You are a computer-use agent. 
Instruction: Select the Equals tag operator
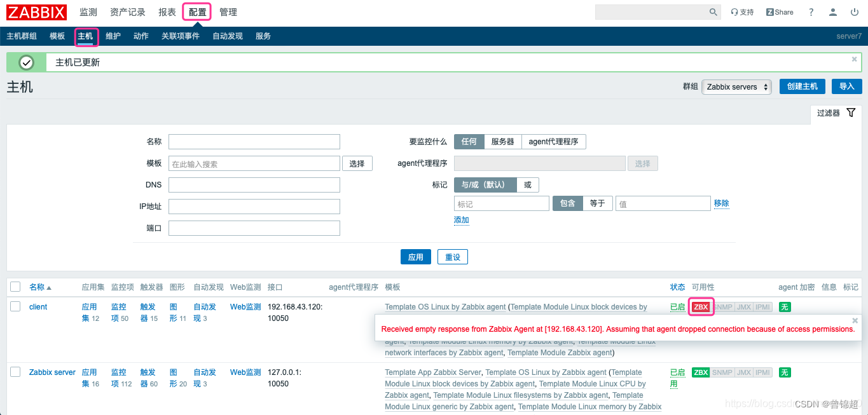point(597,203)
